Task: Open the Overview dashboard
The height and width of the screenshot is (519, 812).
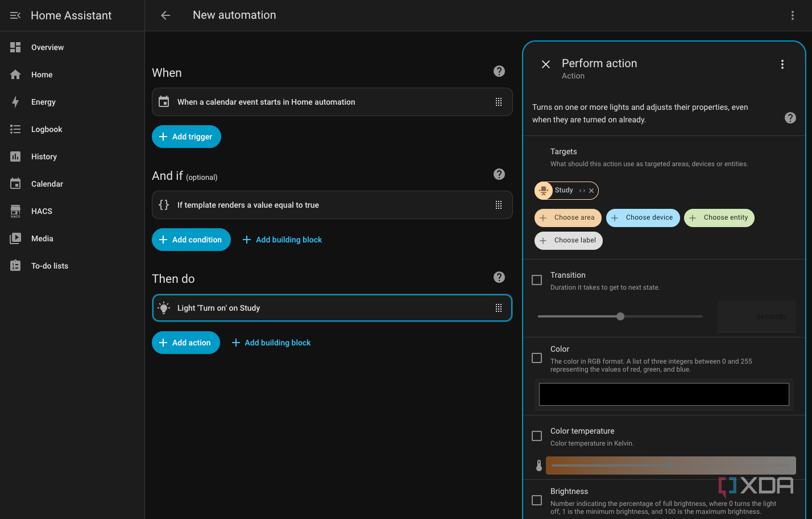Action: pos(72,47)
